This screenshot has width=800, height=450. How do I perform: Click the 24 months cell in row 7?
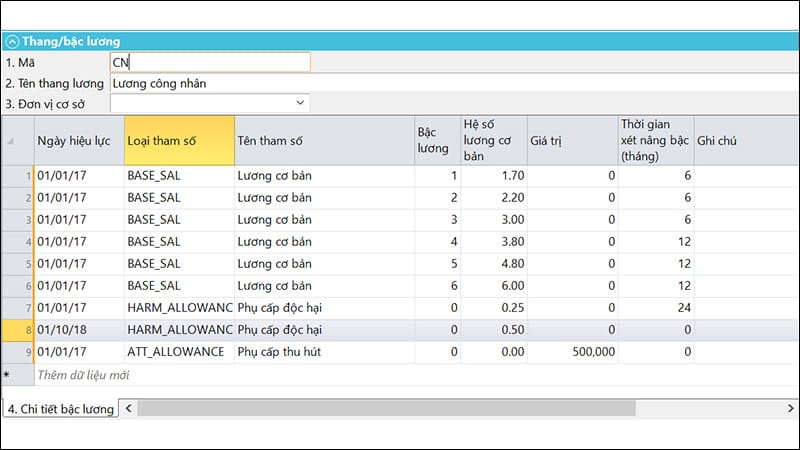[x=656, y=308]
